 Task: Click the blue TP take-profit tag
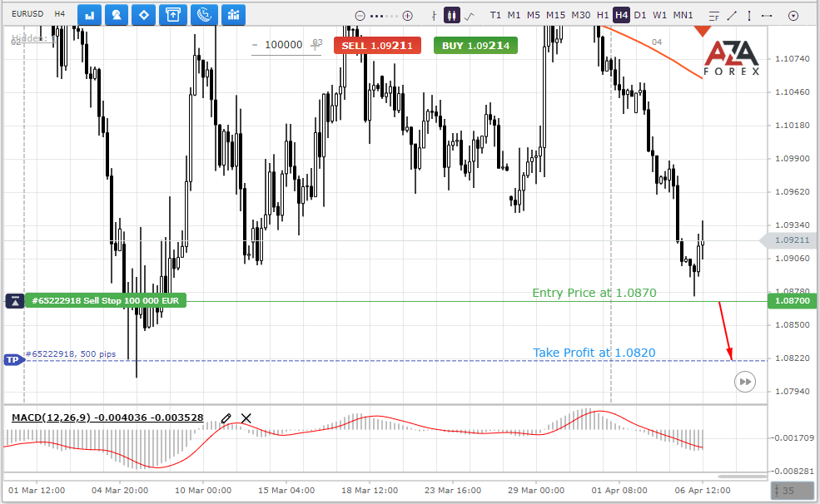coord(13,360)
